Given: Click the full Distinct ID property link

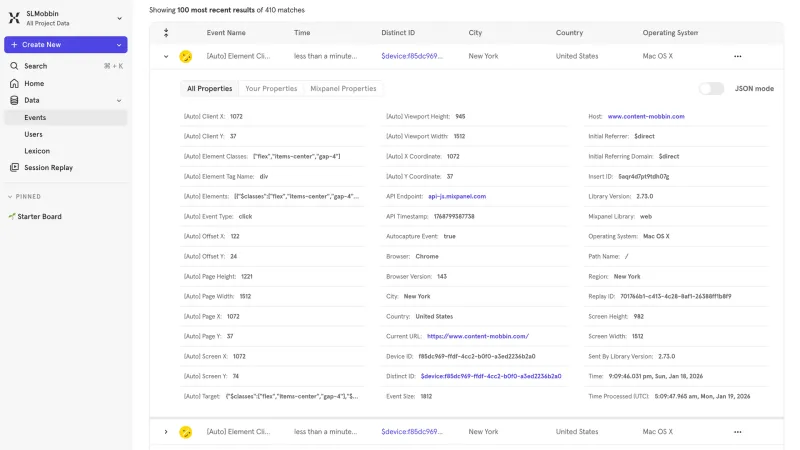Looking at the screenshot, I should pos(491,376).
